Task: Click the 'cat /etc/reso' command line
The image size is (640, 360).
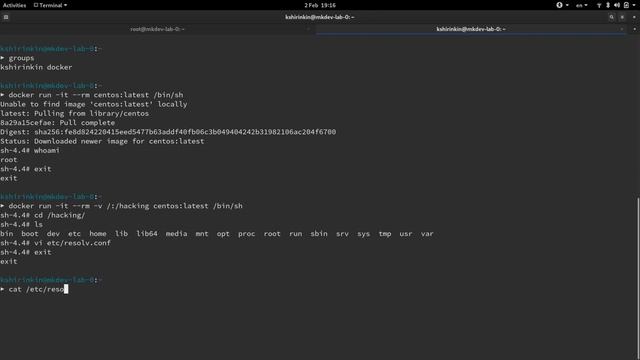Action: (x=34, y=289)
